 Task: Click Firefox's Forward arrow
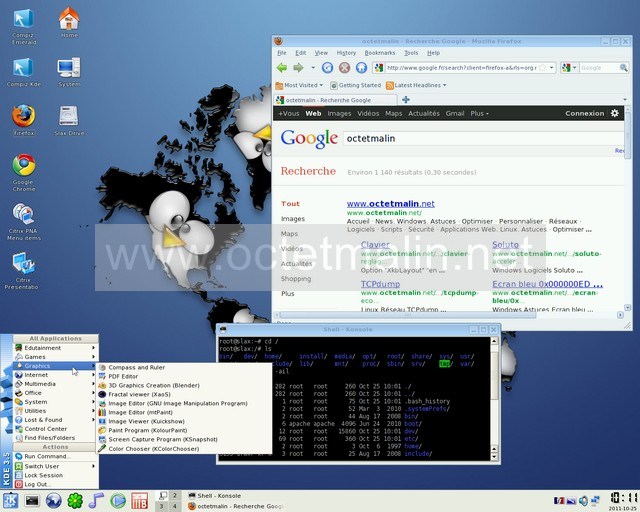pos(298,67)
